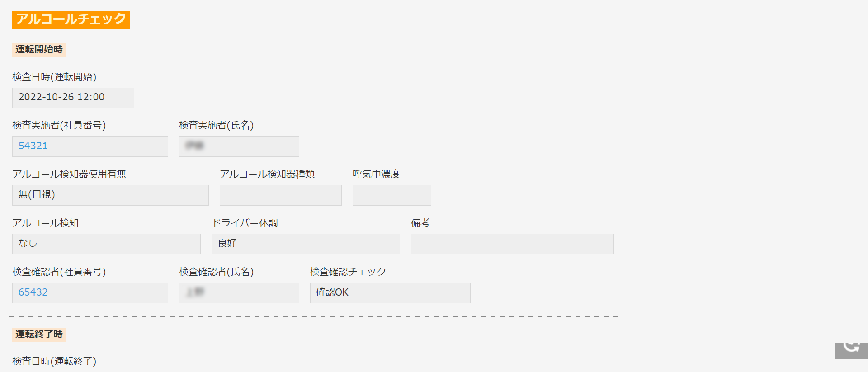Click the 検査実施者(氏名) name field
Image resolution: width=868 pixels, height=372 pixels.
point(239,146)
